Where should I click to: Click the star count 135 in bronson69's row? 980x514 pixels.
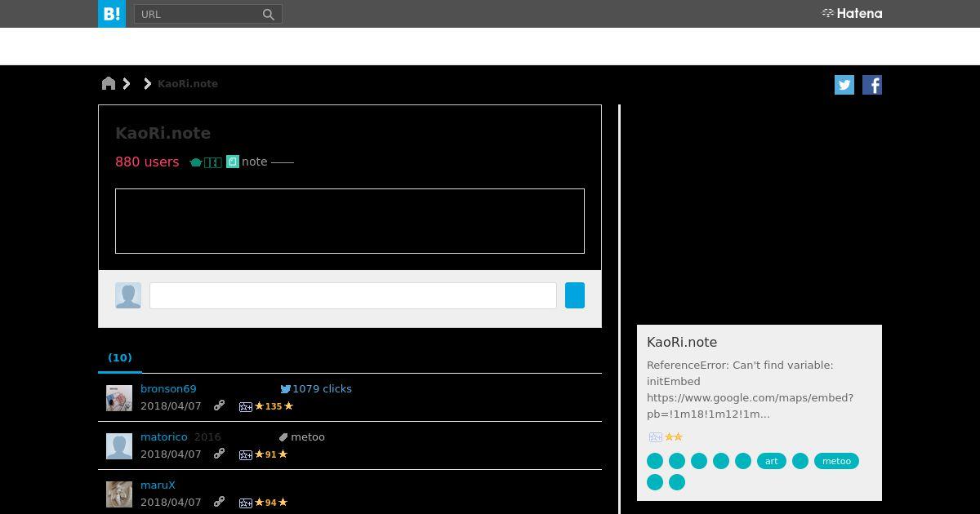(274, 406)
